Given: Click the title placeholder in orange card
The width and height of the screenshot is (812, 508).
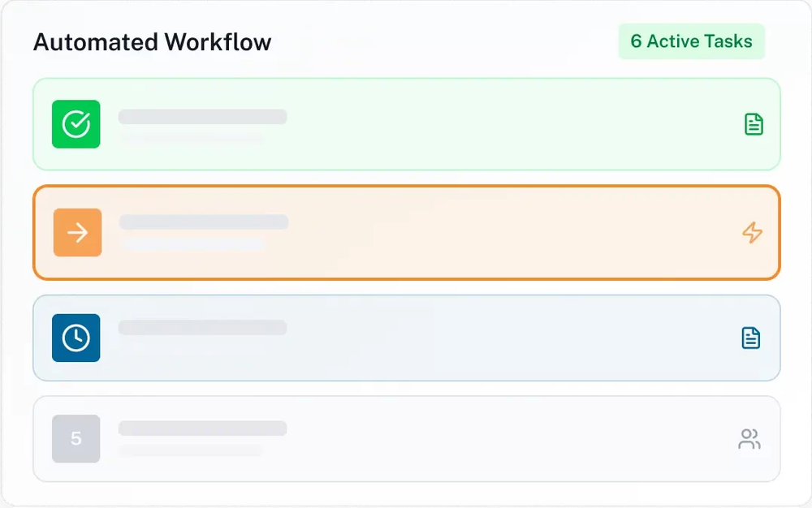Looking at the screenshot, I should [204, 222].
